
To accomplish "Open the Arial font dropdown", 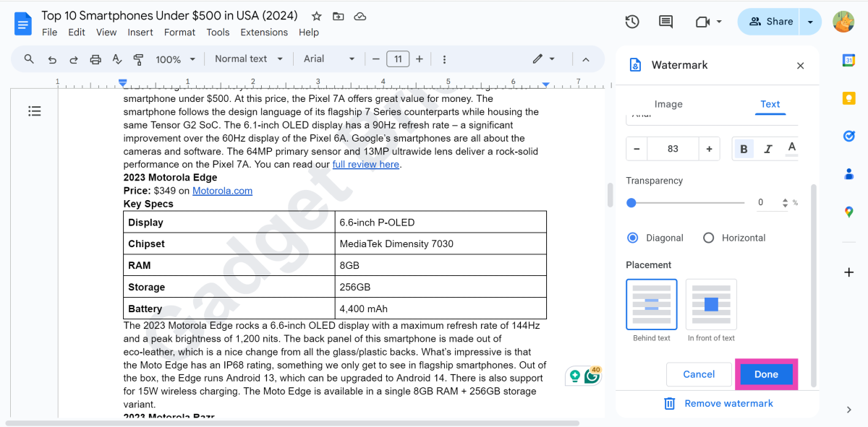I will [x=329, y=59].
